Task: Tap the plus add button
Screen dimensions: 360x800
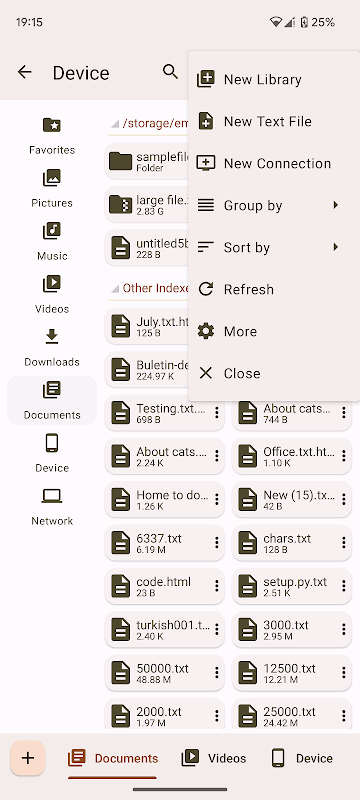Action: pyautogui.click(x=28, y=758)
